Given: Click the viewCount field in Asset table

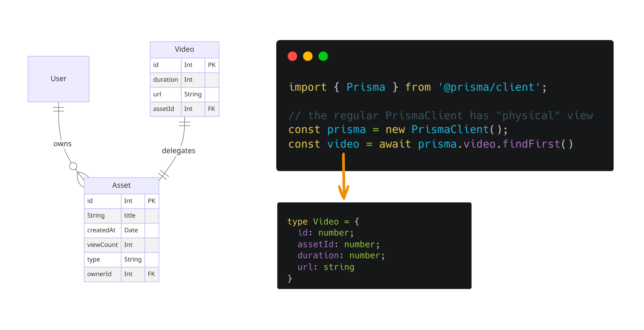Looking at the screenshot, I should point(102,245).
